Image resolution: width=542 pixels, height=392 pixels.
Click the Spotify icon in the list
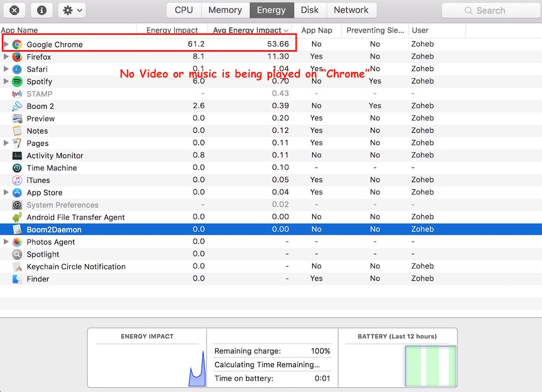(x=17, y=81)
